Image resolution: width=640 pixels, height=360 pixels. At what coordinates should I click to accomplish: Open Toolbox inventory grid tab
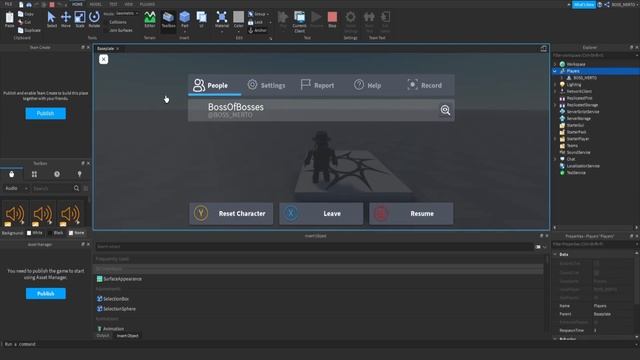point(34,174)
